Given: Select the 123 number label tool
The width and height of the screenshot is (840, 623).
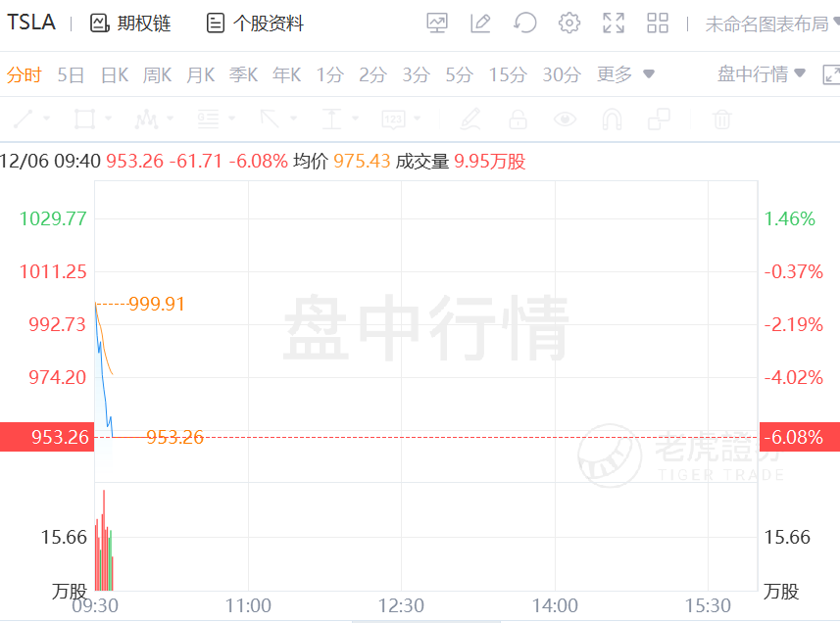Looking at the screenshot, I should 393,119.
